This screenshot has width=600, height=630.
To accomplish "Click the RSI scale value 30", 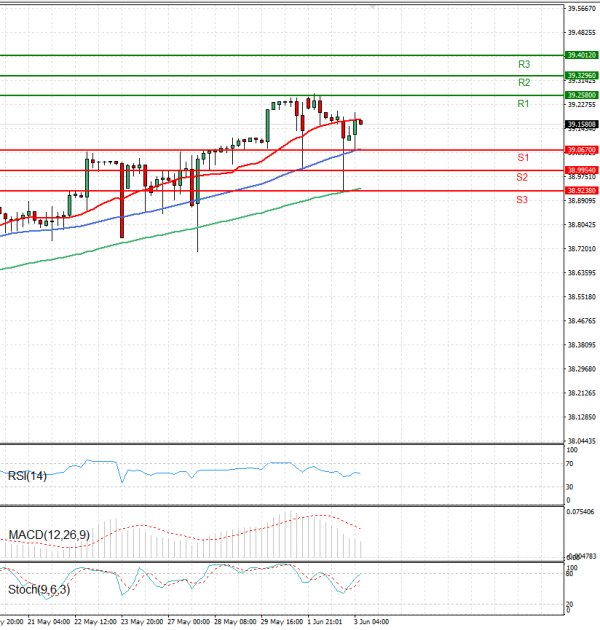I will pyautogui.click(x=569, y=487).
